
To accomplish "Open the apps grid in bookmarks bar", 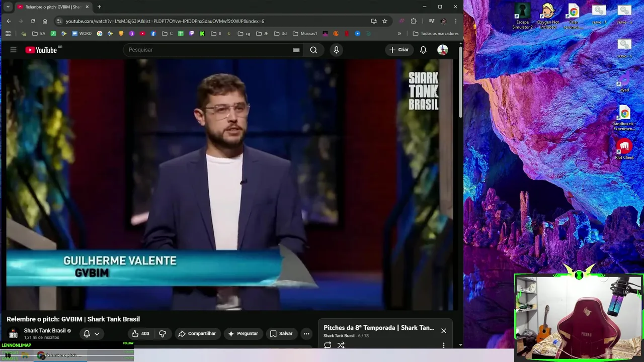I will (8, 34).
